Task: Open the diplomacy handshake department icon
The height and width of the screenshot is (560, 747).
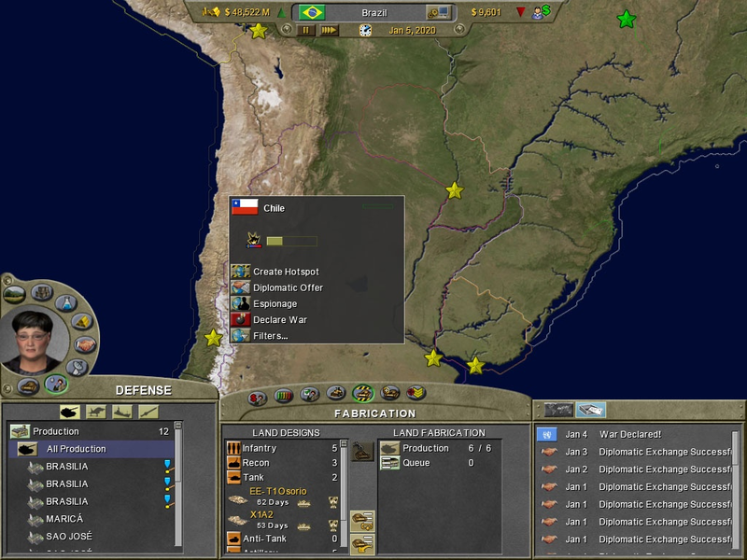Action: click(x=85, y=344)
